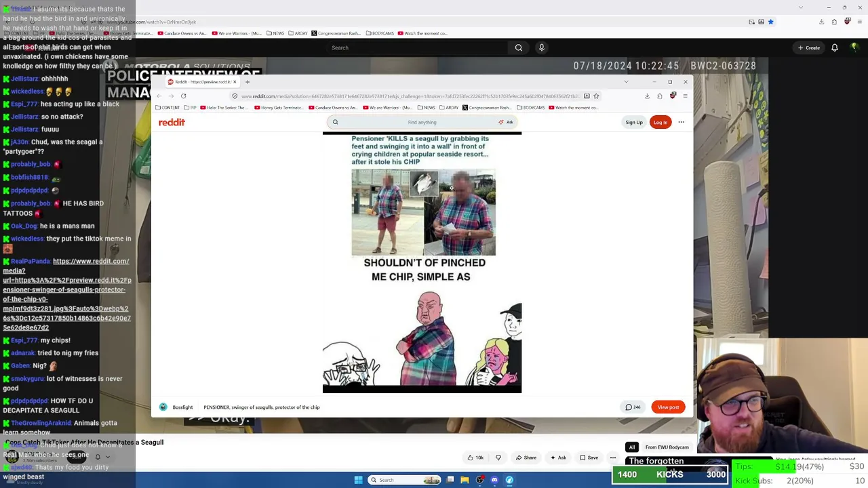Open the Sign Up button on Reddit
The width and height of the screenshot is (868, 488).
click(634, 122)
